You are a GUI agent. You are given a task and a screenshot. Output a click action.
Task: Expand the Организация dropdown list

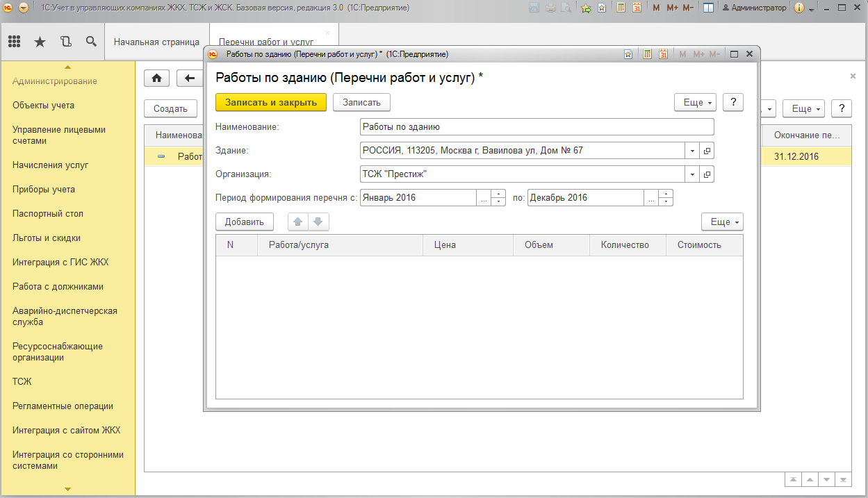(x=692, y=174)
